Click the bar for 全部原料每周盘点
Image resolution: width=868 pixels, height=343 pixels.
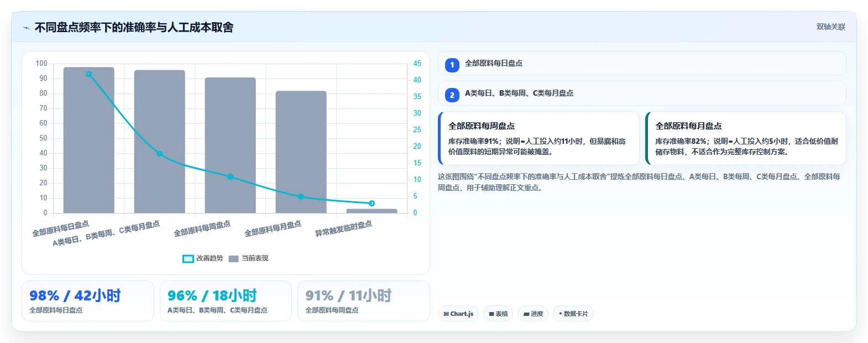click(x=231, y=145)
